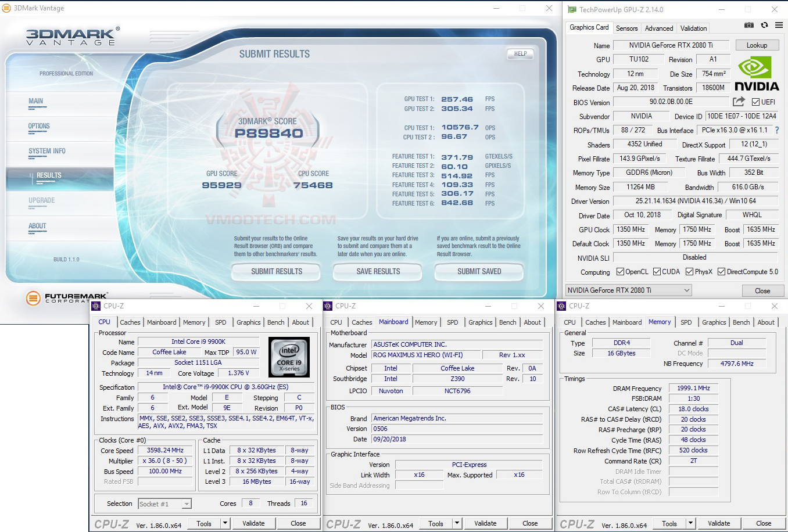This screenshot has width=788, height=532.
Task: Open SYSTEM INFO in 3DMark sidebar
Action: (x=47, y=151)
